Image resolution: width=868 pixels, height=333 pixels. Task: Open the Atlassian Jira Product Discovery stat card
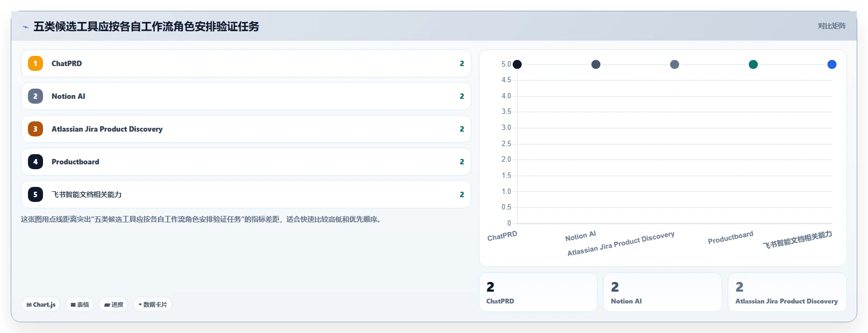point(787,292)
